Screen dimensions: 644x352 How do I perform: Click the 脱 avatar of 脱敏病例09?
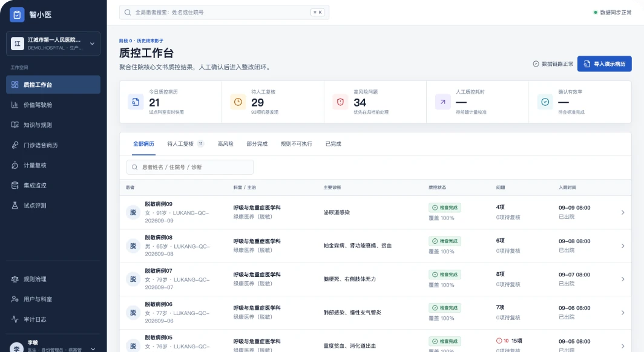coord(133,212)
